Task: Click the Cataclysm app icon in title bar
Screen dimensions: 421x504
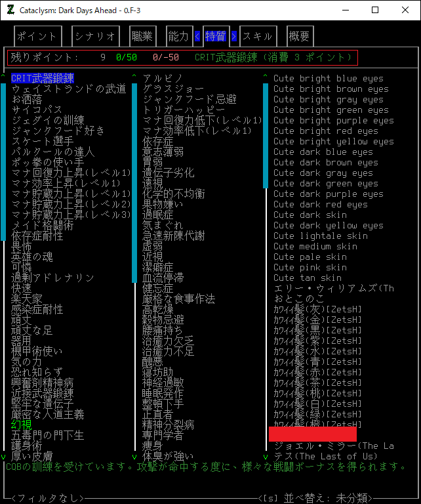Action: click(x=10, y=10)
